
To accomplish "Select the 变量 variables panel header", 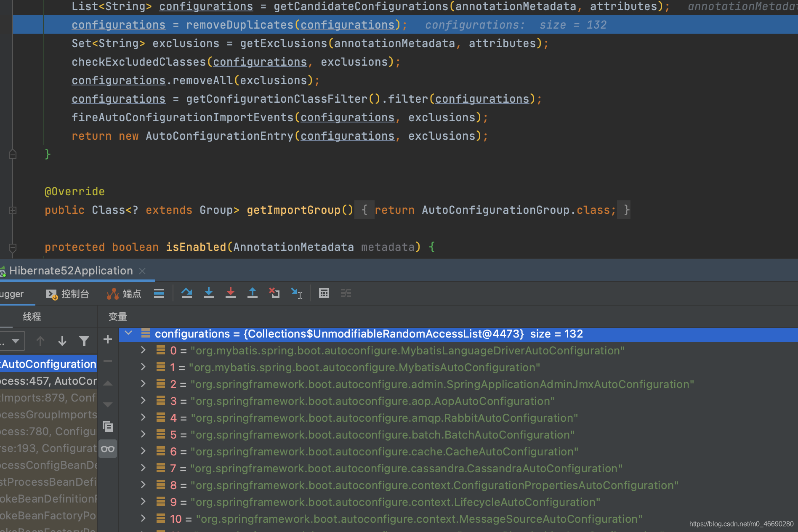I will point(118,317).
